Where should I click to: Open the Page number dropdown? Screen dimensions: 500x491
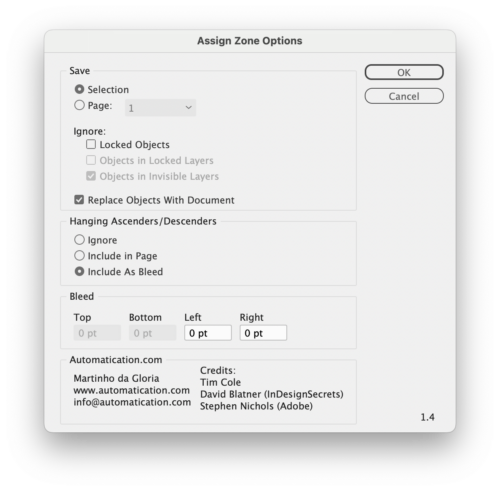(x=160, y=108)
